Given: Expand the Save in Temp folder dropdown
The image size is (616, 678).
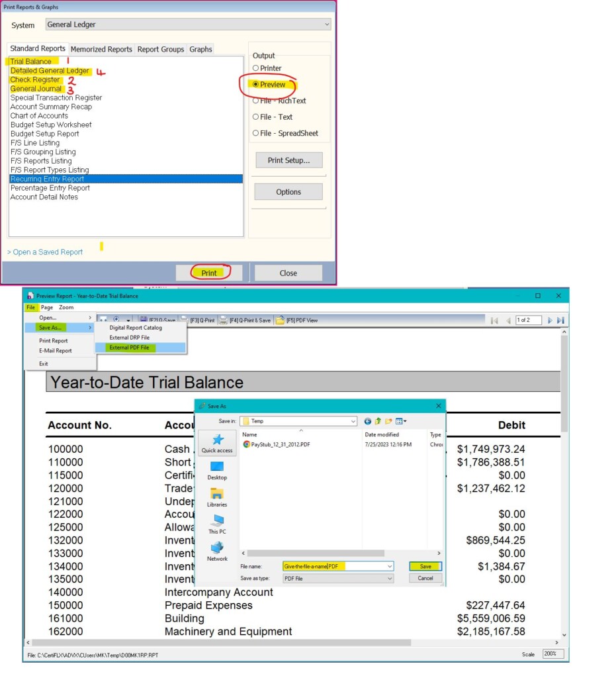Looking at the screenshot, I should (x=353, y=421).
